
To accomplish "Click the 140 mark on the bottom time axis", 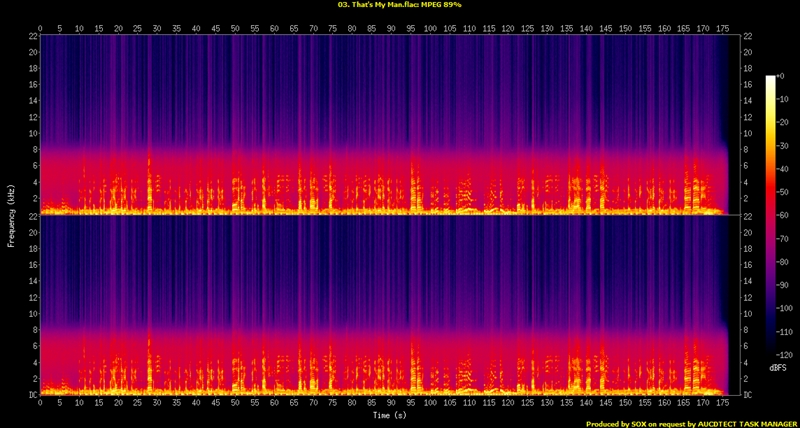I will tap(584, 402).
